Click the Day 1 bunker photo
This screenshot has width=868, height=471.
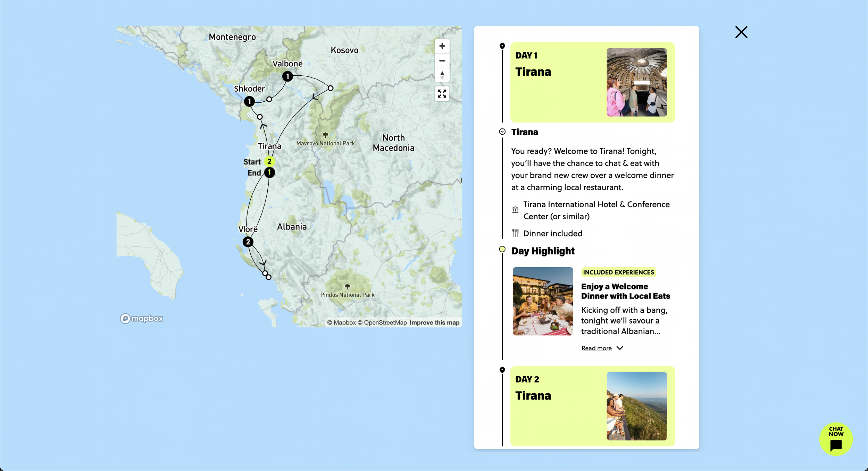point(636,82)
